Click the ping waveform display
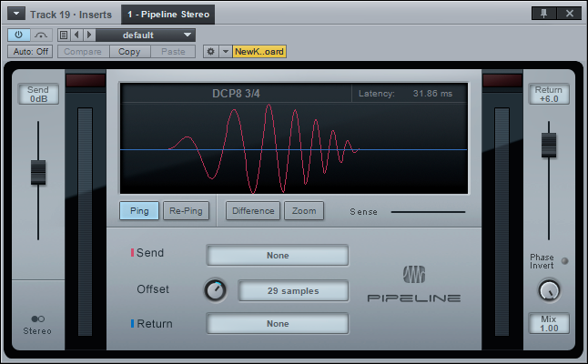The width and height of the screenshot is (588, 364). coord(294,148)
